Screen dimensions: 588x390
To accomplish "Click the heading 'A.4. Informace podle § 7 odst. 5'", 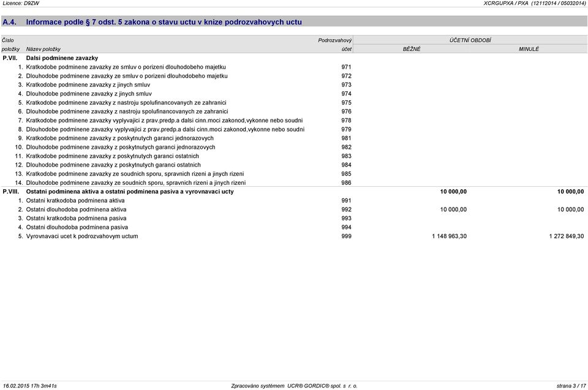I will (152, 22).
